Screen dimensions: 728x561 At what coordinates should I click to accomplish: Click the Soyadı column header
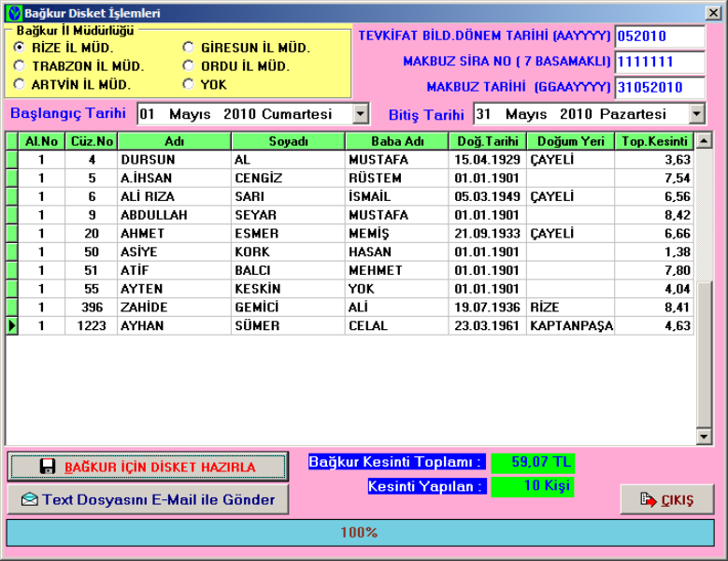[289, 141]
